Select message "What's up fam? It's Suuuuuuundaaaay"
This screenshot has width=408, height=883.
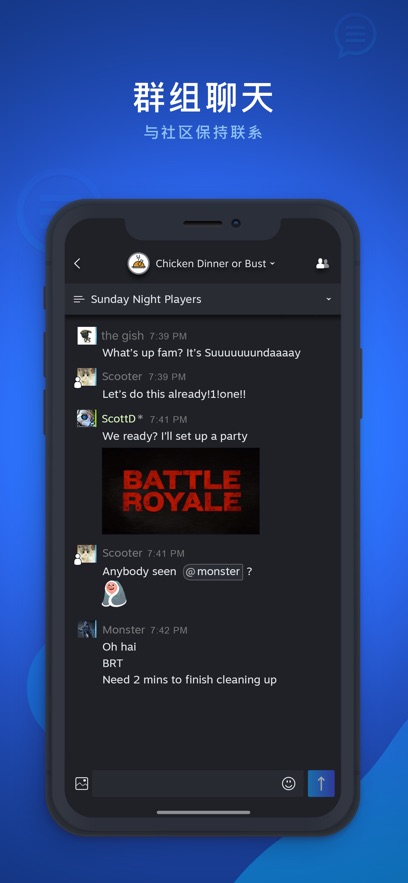pos(201,353)
